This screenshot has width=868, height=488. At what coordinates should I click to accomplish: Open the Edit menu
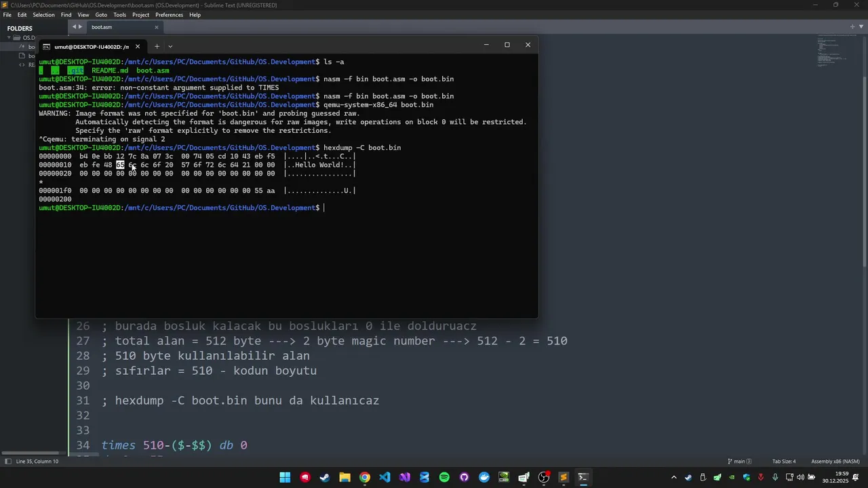click(x=22, y=15)
